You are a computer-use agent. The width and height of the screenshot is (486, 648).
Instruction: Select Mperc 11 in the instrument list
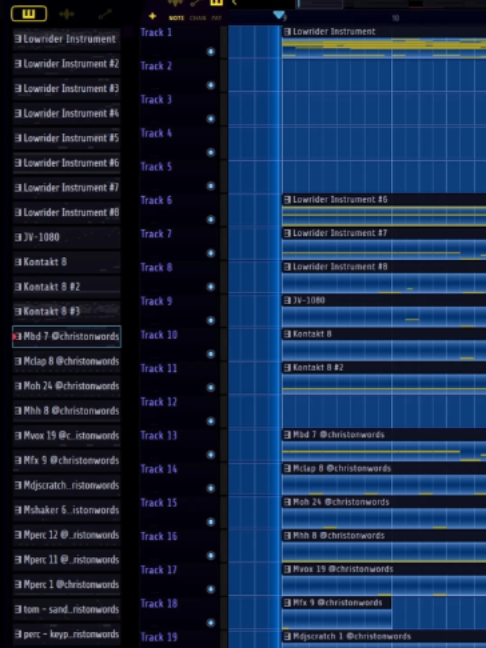pyautogui.click(x=67, y=560)
